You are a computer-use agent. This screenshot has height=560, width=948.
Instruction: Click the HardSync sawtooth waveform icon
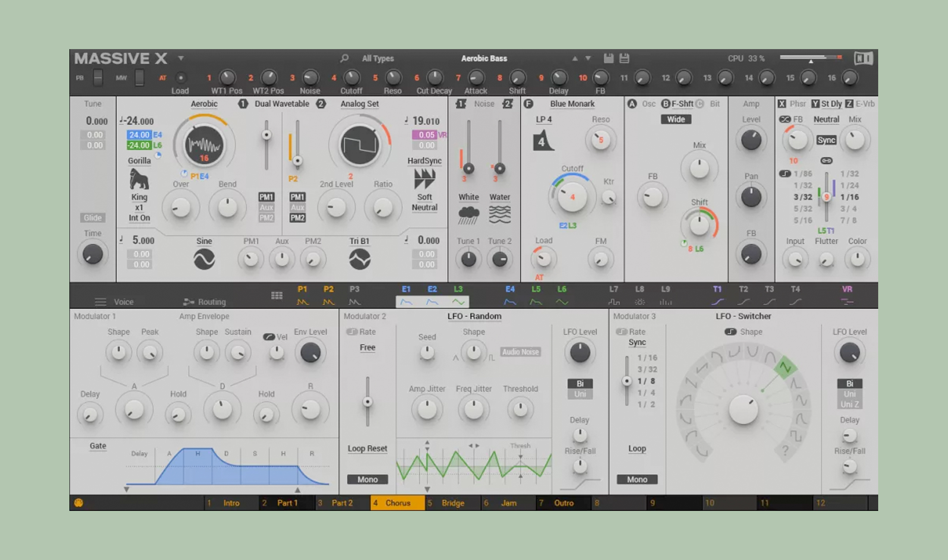[424, 178]
